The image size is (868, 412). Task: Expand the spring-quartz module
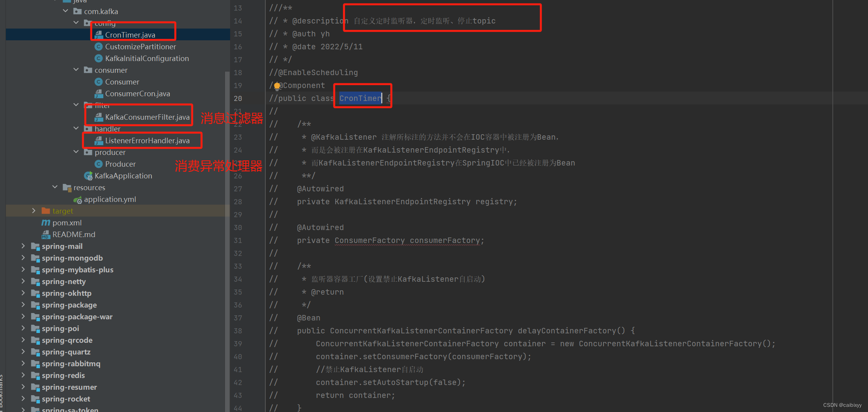point(23,351)
